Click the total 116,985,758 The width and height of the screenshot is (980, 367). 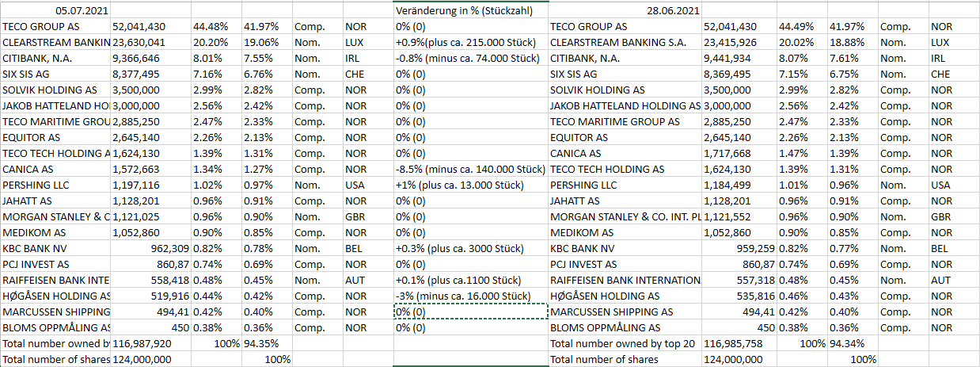pyautogui.click(x=739, y=343)
